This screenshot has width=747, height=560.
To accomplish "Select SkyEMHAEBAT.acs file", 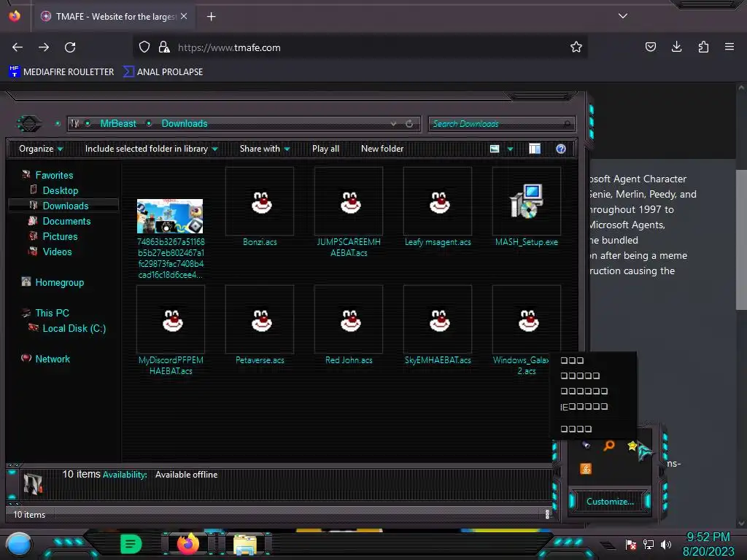I will tap(438, 325).
